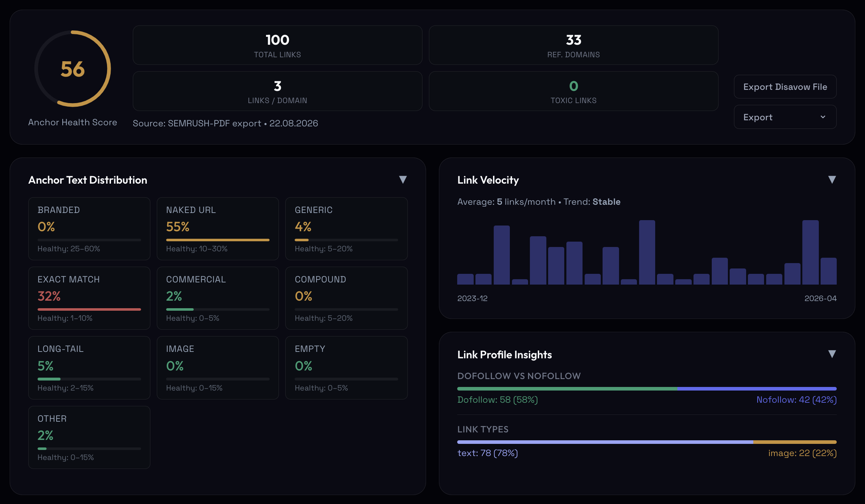Click the LINK TYPES heading
Image resolution: width=865 pixels, height=504 pixels.
pyautogui.click(x=483, y=429)
